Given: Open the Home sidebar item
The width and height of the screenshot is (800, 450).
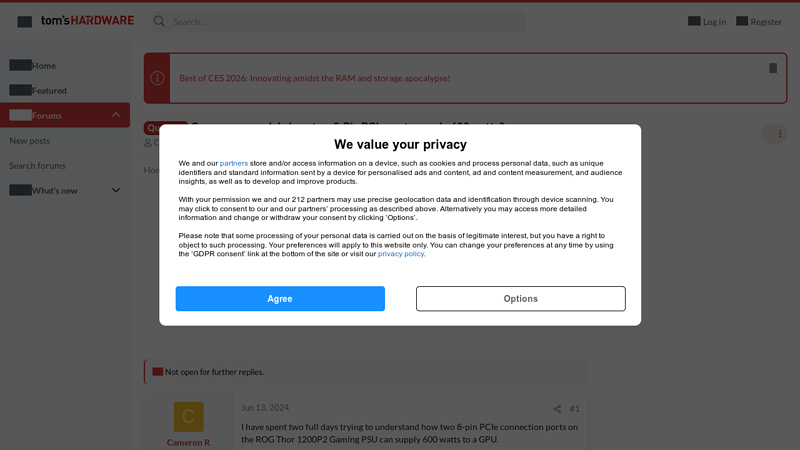Looking at the screenshot, I should [43, 66].
